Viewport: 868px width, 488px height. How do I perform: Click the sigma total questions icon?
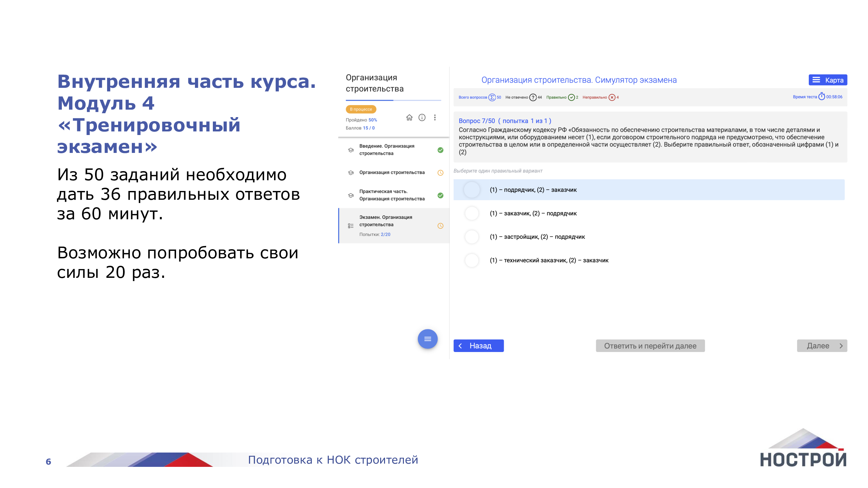coord(492,97)
